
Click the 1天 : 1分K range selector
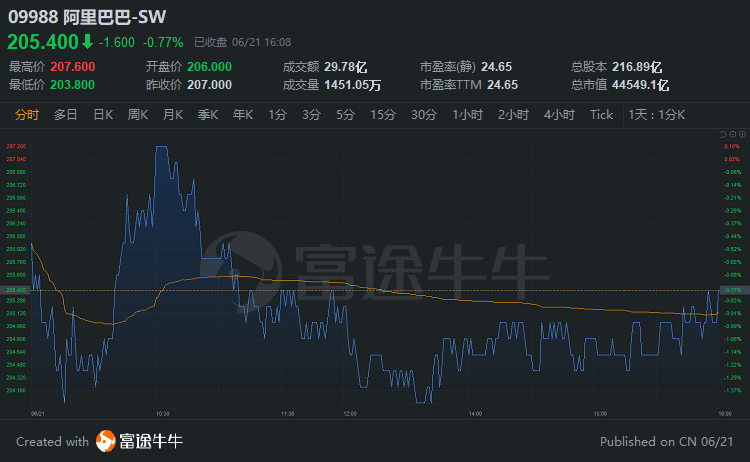tap(657, 115)
